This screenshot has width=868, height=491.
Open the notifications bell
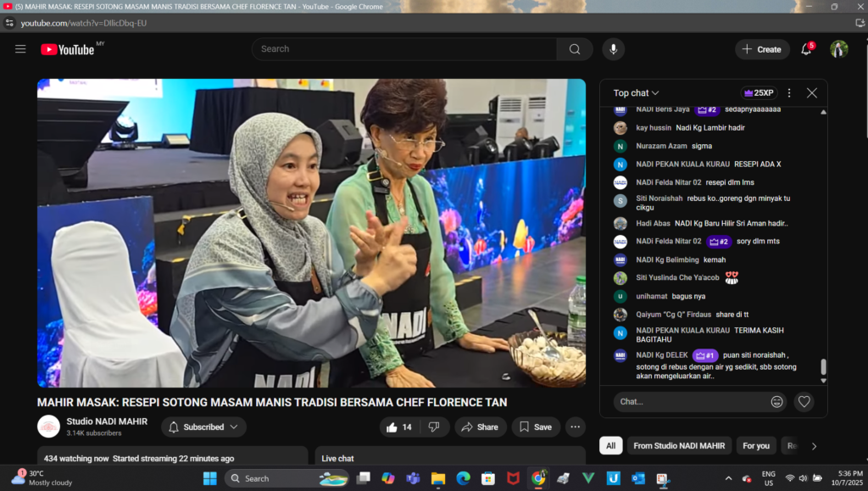(x=806, y=49)
